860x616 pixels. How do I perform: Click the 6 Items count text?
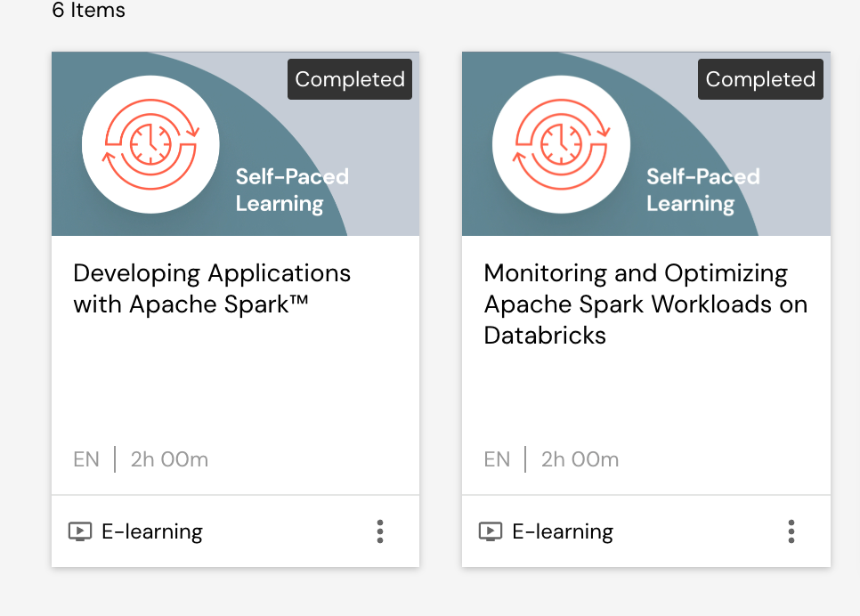[88, 11]
